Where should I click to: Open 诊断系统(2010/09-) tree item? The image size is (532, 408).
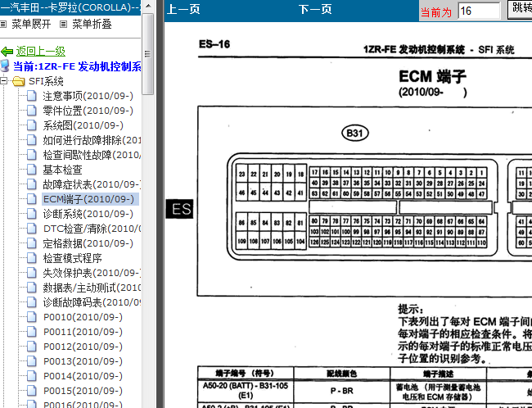(88, 214)
